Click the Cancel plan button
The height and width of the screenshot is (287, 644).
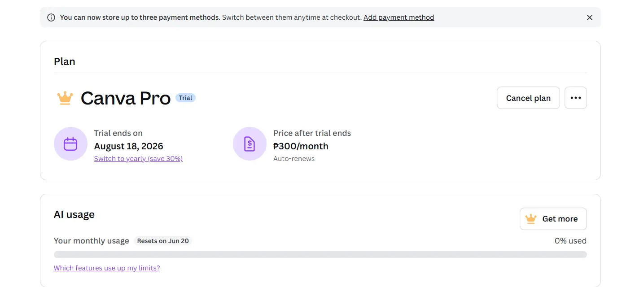[x=528, y=98]
